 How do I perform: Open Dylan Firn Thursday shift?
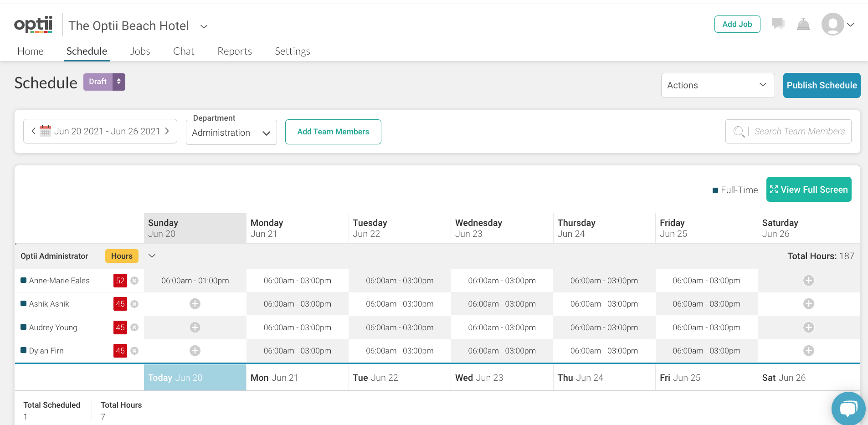pyautogui.click(x=604, y=351)
